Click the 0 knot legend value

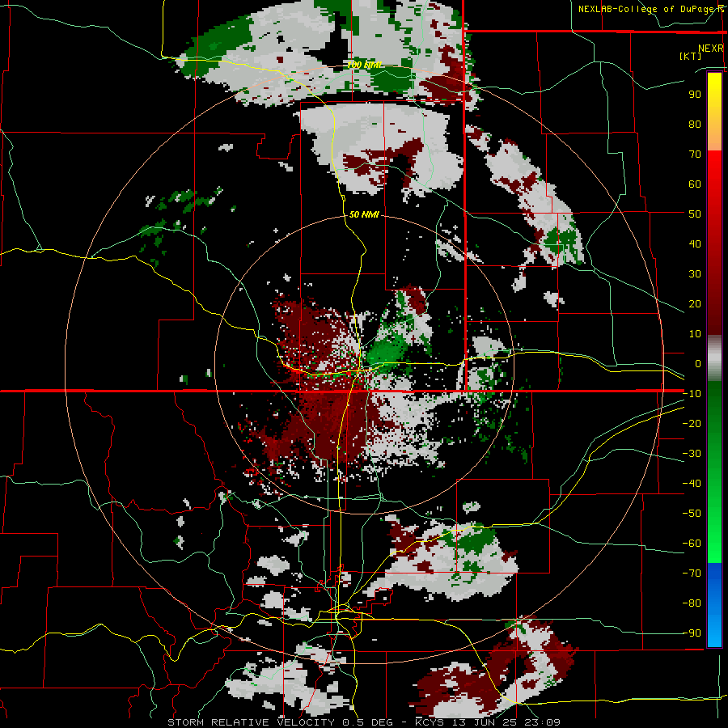coord(698,363)
